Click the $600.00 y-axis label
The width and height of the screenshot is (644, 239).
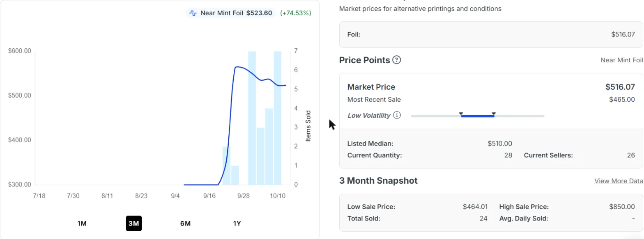point(20,51)
